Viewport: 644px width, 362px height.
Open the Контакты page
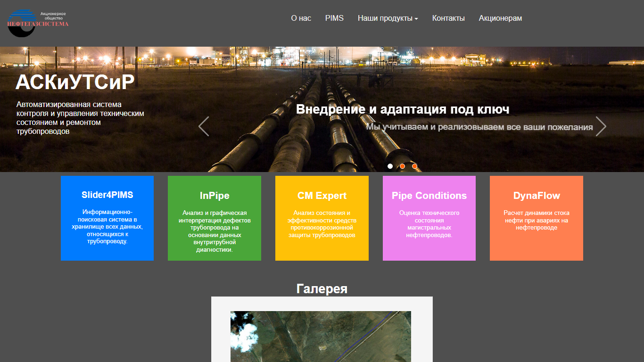click(x=448, y=18)
